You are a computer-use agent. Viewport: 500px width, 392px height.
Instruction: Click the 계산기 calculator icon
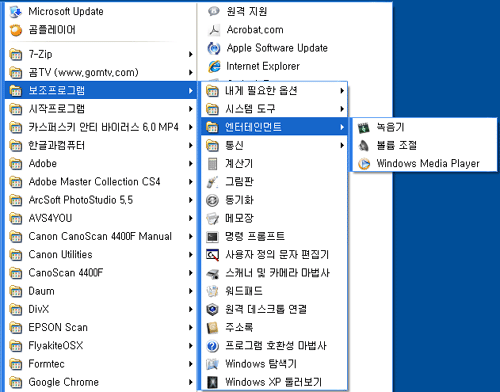point(212,164)
